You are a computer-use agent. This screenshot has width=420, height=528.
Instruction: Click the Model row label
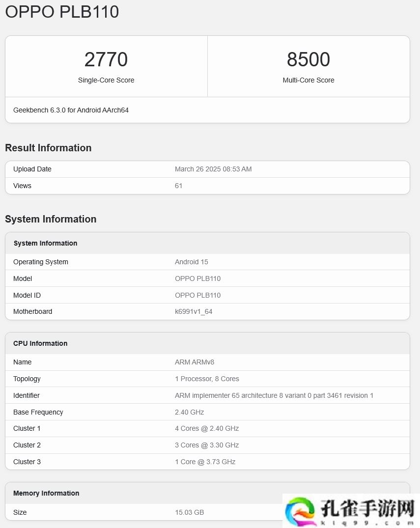(23, 278)
